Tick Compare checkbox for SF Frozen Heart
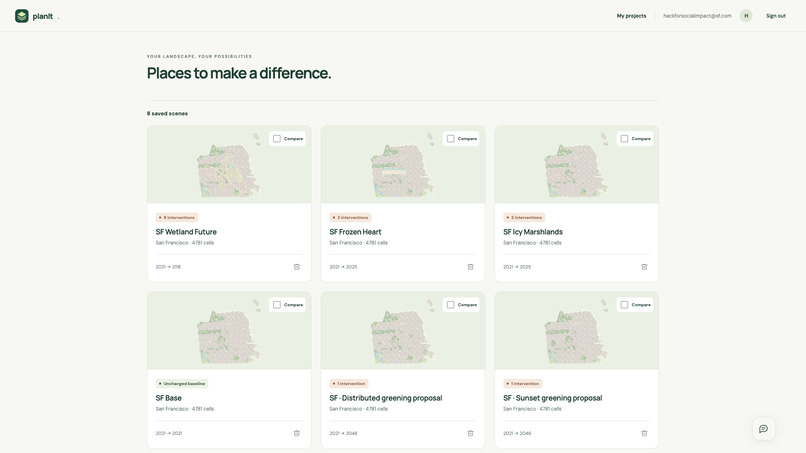Image resolution: width=806 pixels, height=453 pixels. (x=450, y=139)
